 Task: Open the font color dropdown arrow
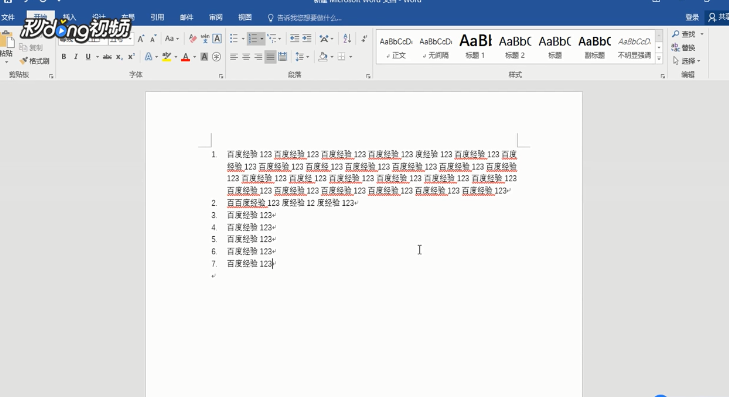click(x=194, y=57)
